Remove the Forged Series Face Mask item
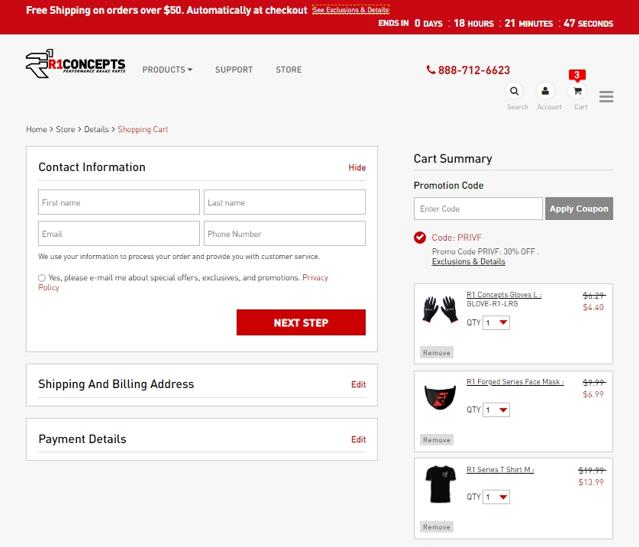 click(436, 440)
